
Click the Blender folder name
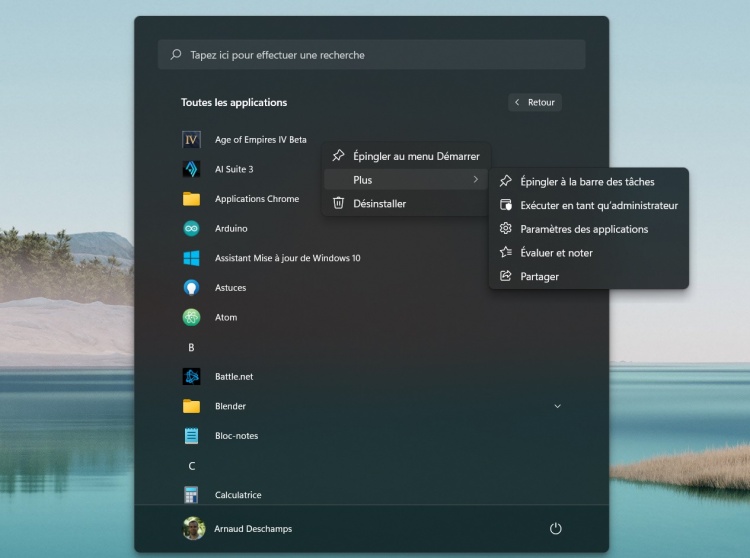click(230, 406)
